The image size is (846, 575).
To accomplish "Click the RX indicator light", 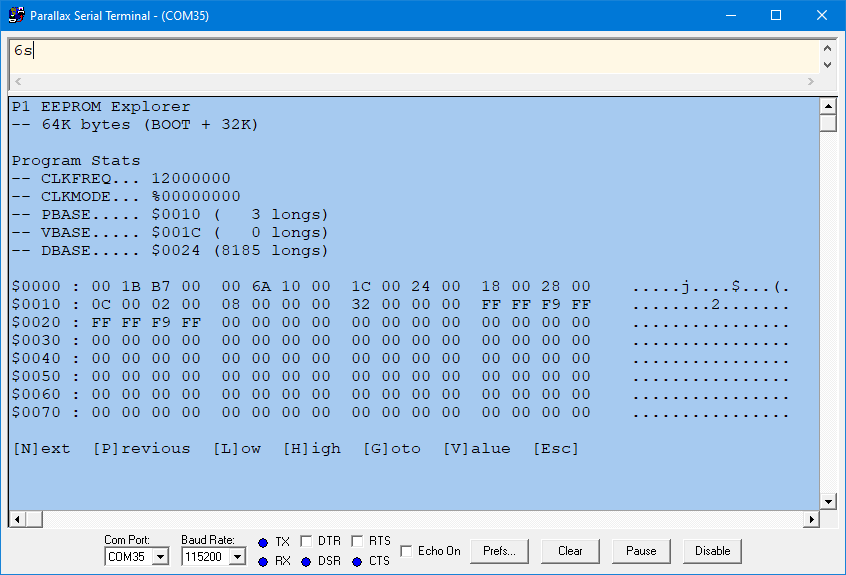I will click(263, 561).
